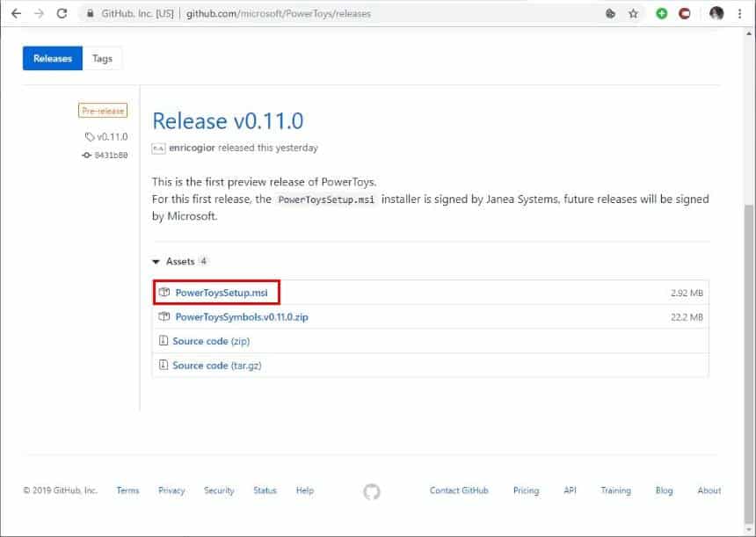
Task: Open the Training footer link
Action: (x=615, y=490)
